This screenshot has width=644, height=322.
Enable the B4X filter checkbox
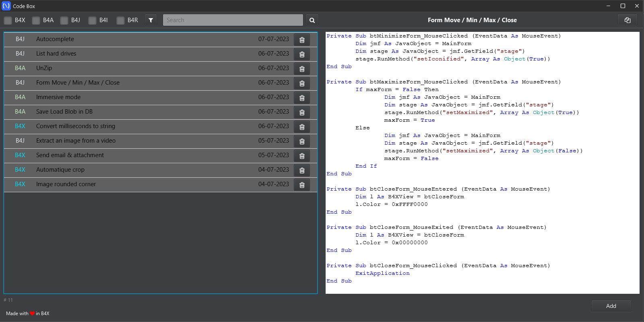[x=8, y=21]
